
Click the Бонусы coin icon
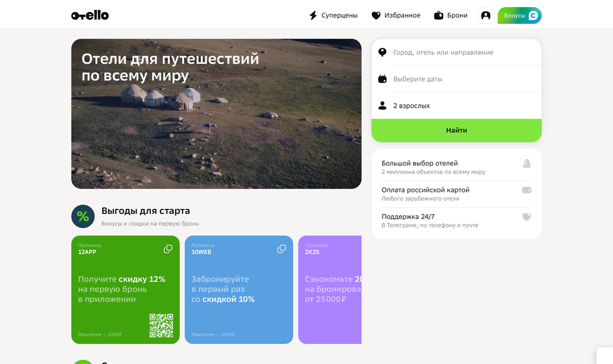(x=533, y=15)
